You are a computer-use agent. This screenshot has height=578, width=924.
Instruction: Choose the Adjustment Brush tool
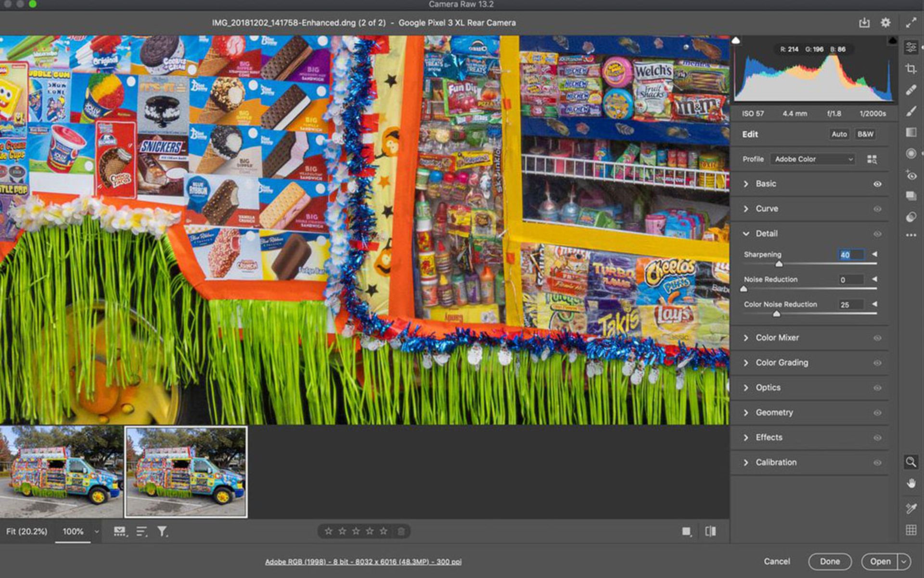pyautogui.click(x=911, y=111)
